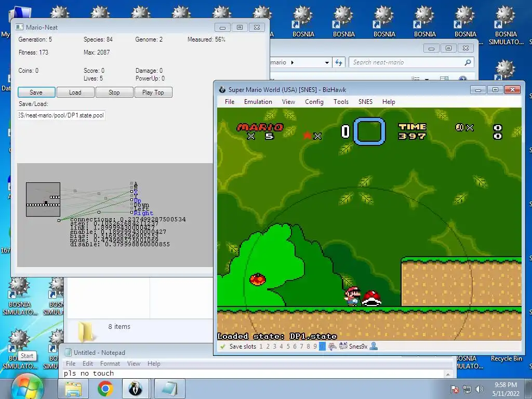Click the Play Top button
532x399 pixels.
[x=153, y=92]
